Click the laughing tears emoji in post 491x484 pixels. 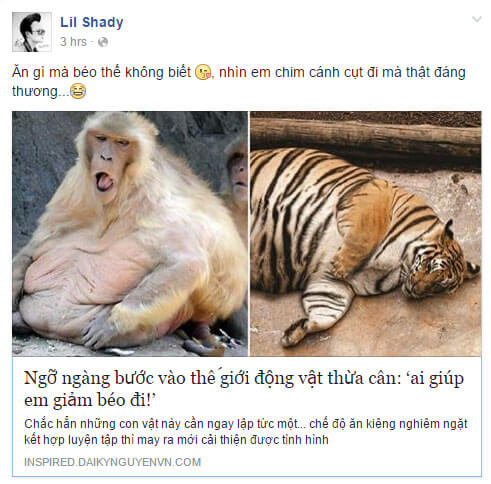pyautogui.click(x=78, y=91)
